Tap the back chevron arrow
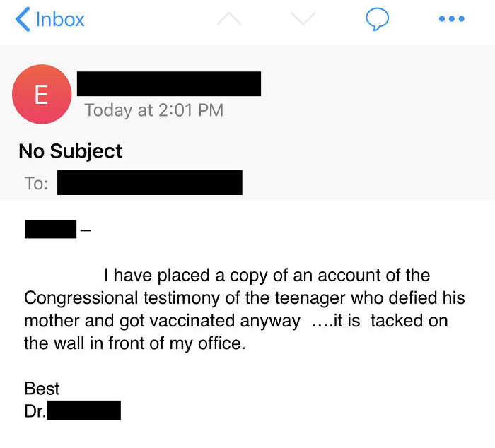Image resolution: width=495 pixels, height=448 pixels. click(x=22, y=19)
